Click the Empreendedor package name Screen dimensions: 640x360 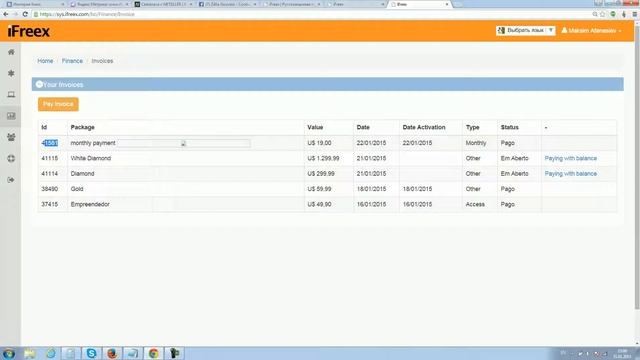coord(90,204)
